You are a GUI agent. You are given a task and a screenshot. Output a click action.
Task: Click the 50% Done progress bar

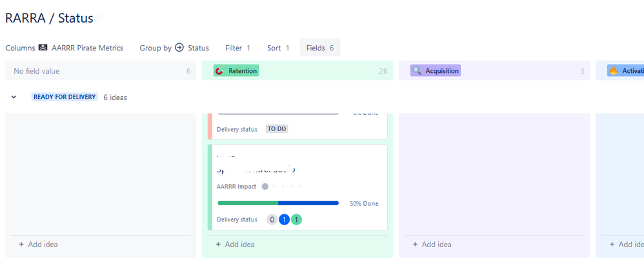(x=278, y=203)
